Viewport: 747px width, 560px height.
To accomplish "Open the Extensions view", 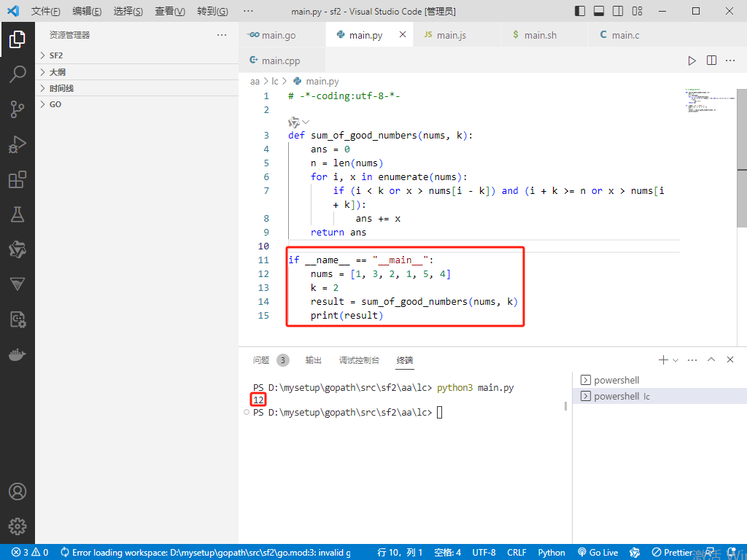I will [18, 179].
